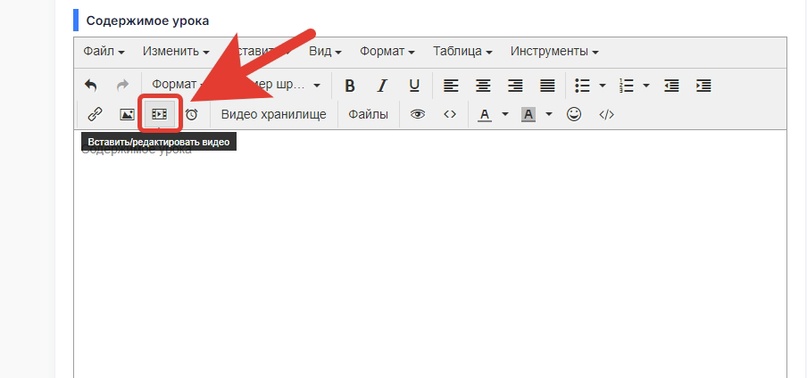The height and width of the screenshot is (378, 807).
Task: Open bulleted list style dropdown arrow
Action: [x=602, y=85]
